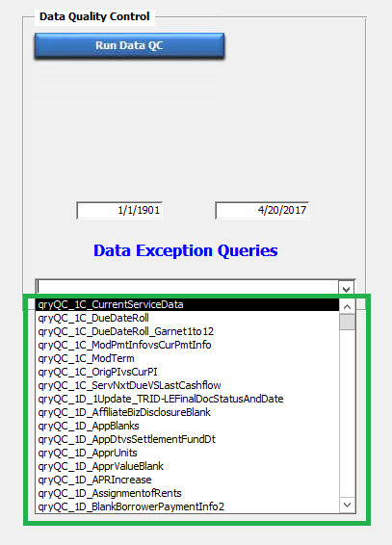This screenshot has width=392, height=545.
Task: Open the Data Exception Queries combo box arrow
Action: click(346, 289)
